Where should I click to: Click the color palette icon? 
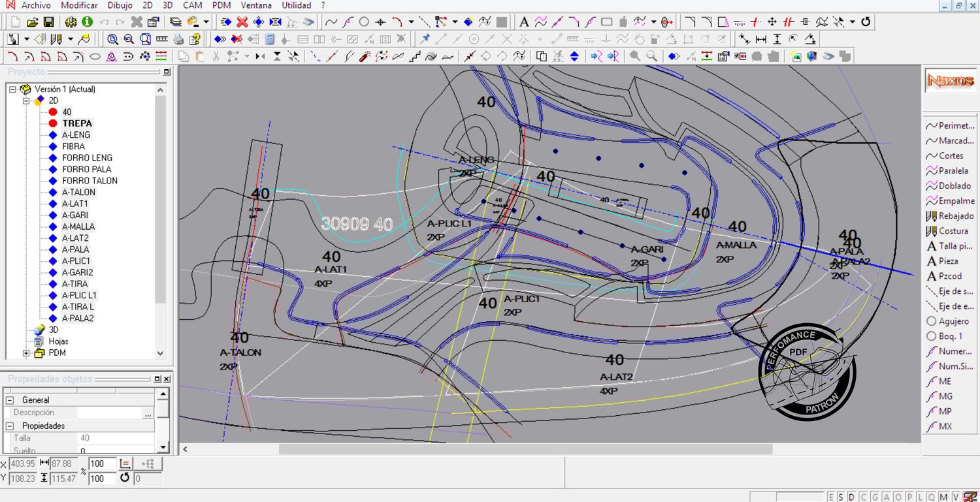(x=193, y=22)
